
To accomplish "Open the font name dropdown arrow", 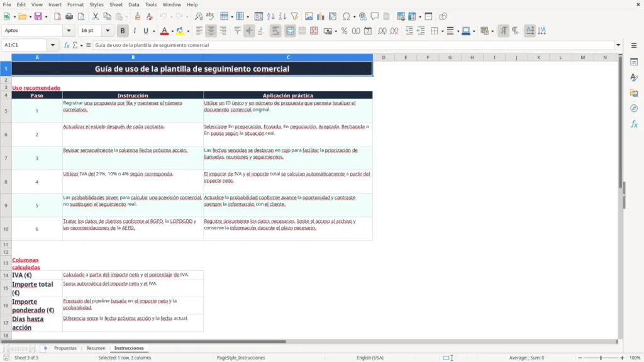I will (x=69, y=31).
